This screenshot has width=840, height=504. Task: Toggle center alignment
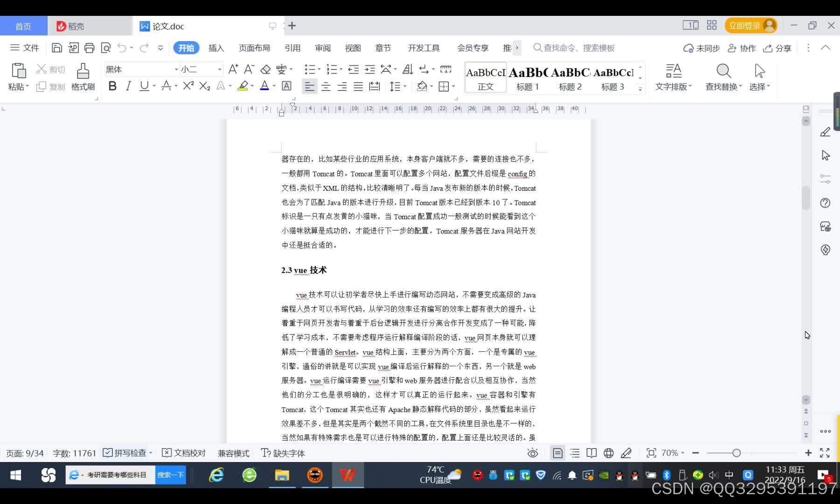tap(326, 86)
